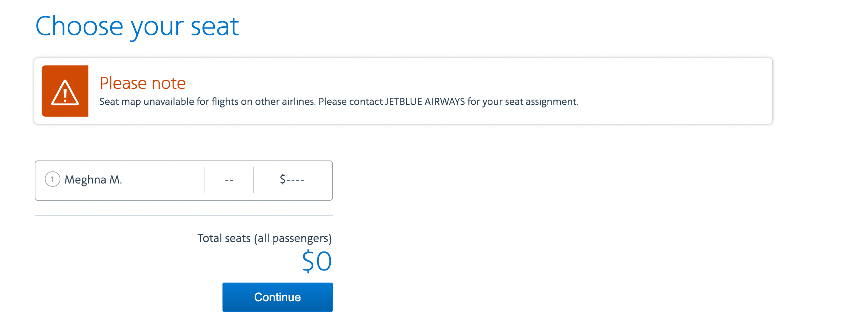868x329 pixels.
Task: Click the Please note alert heading
Action: coord(143,83)
